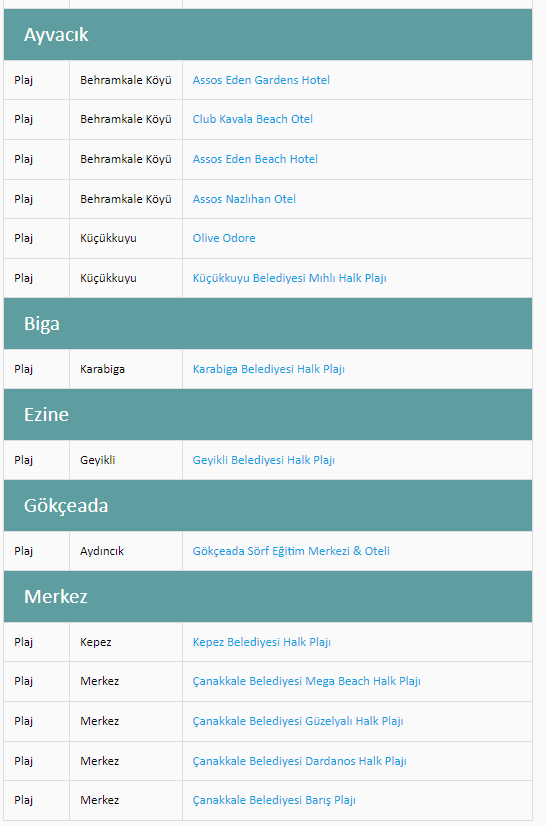Open Çanakkale Belediyesi Güzelyalı Halk Plajı
The image size is (547, 826).
[x=298, y=721]
